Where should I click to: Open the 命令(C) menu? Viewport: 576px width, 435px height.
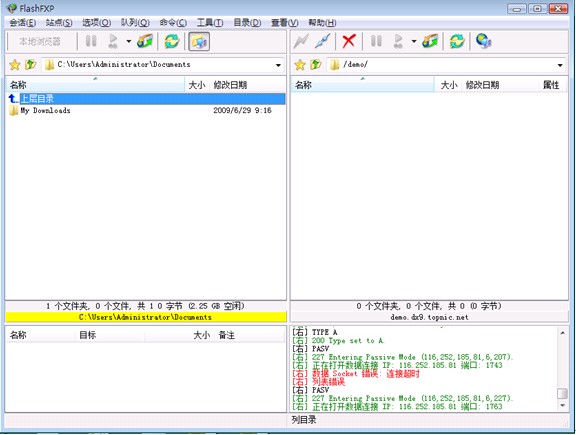click(x=173, y=23)
